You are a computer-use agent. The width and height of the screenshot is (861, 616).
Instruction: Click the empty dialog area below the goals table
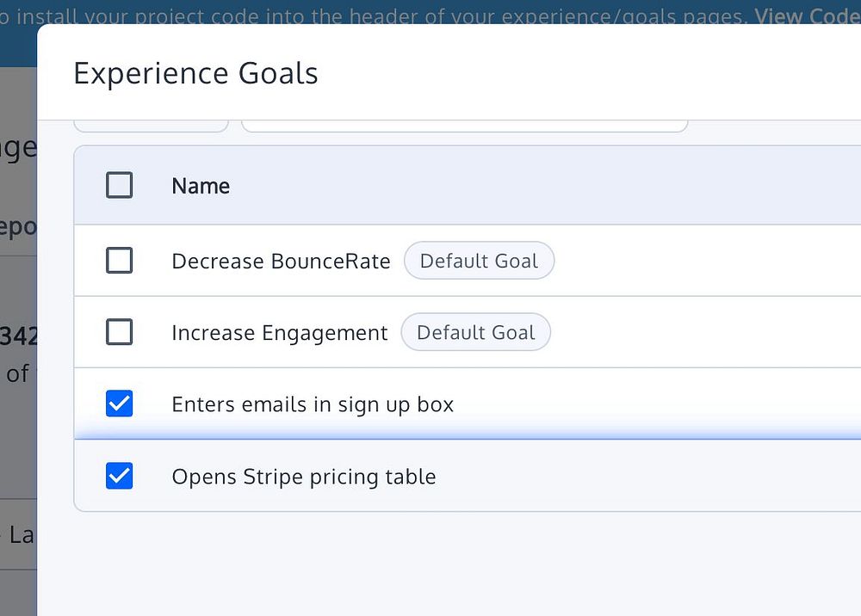pyautogui.click(x=448, y=564)
